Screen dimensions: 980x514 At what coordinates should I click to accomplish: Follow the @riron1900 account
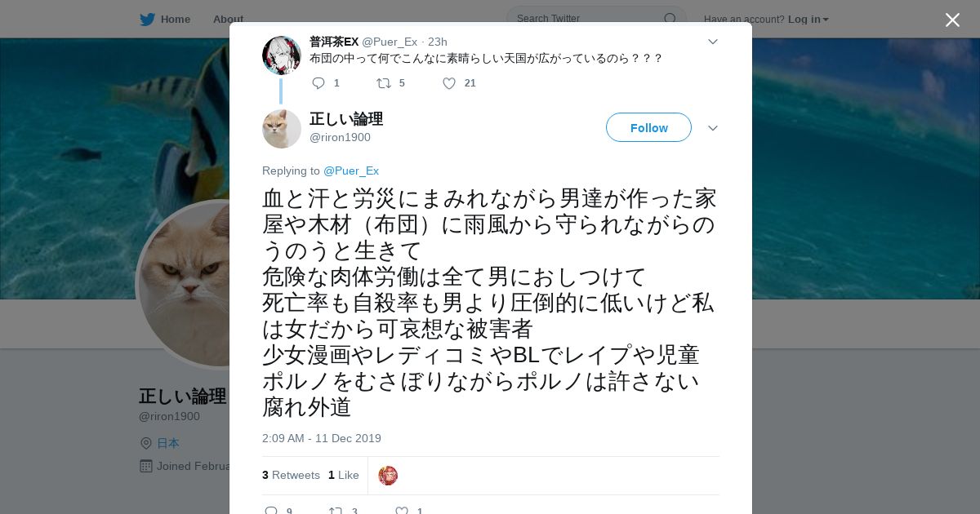[x=648, y=128]
